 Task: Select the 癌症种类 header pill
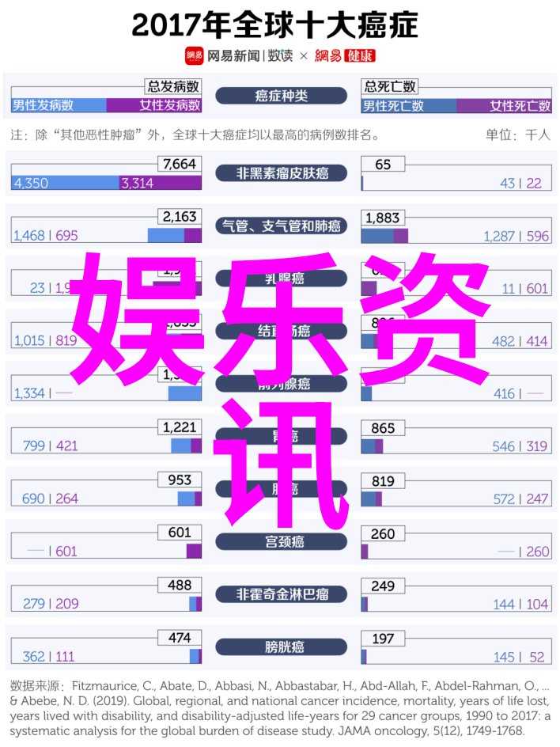point(282,96)
